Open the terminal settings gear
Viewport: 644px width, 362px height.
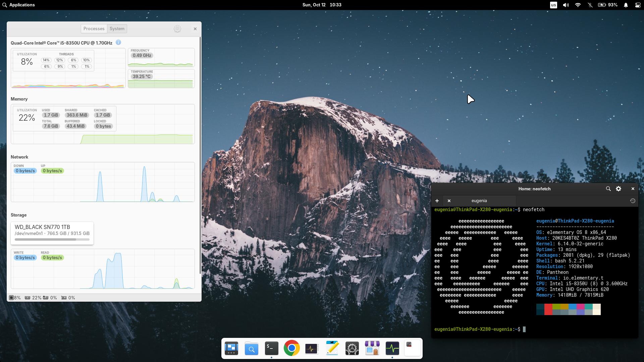619,189
